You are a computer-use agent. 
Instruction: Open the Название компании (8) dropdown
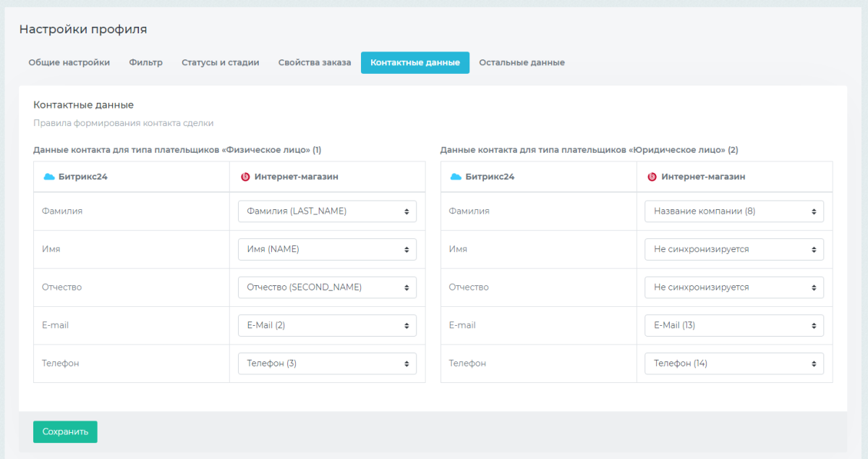(x=733, y=211)
